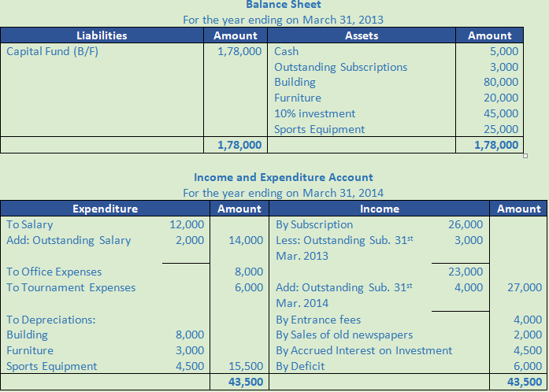Click the 'Income and Expenditure Account' title
549x392 pixels.
click(x=284, y=177)
